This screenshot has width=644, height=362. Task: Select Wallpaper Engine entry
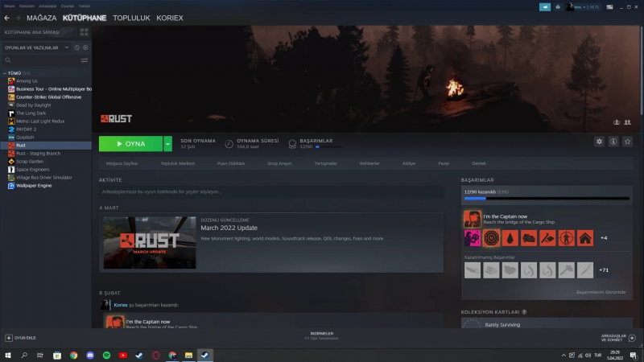click(34, 186)
